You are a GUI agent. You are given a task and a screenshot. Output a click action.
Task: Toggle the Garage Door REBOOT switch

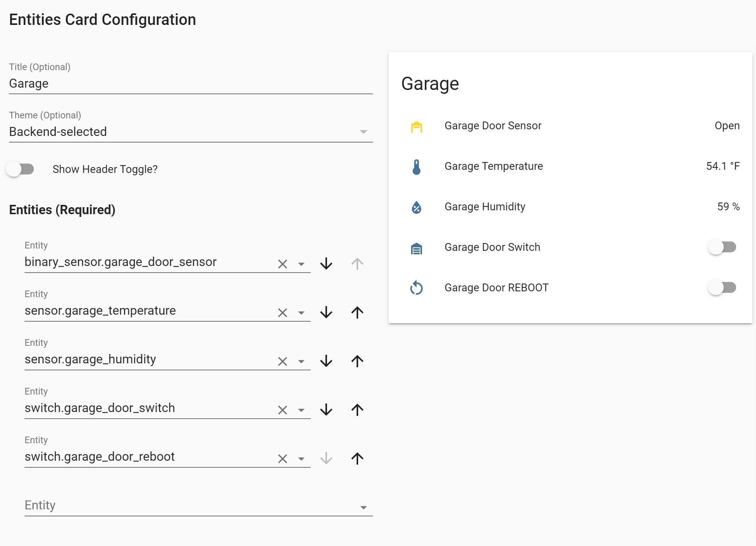point(722,287)
